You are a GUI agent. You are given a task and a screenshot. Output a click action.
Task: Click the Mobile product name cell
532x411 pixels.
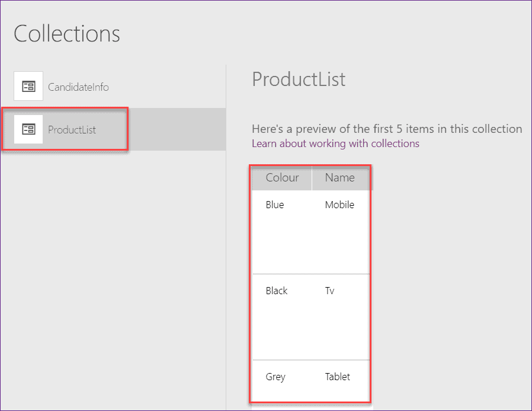click(339, 205)
